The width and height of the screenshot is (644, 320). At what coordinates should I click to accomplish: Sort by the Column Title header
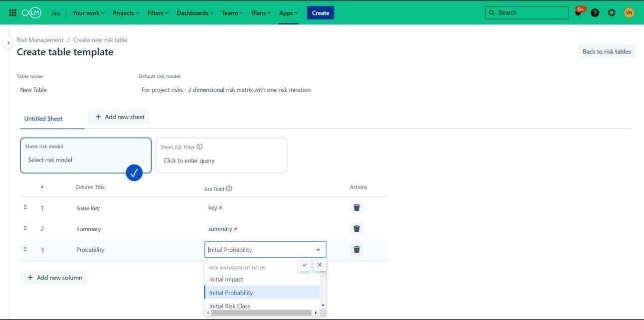coord(90,187)
